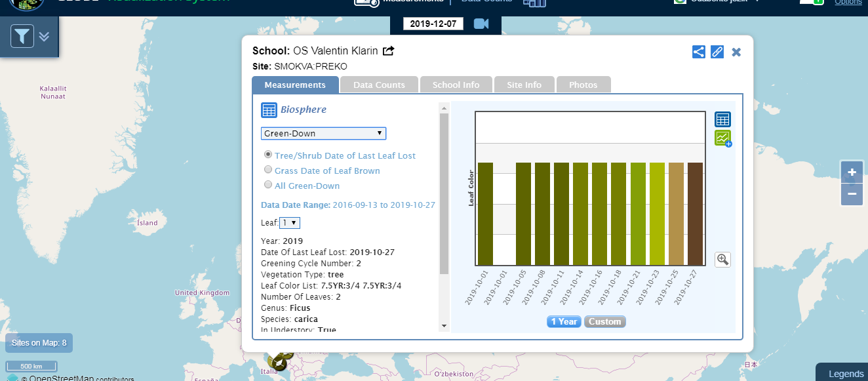Select All Green-Down radio button
Viewport: 868px width, 381px height.
coord(268,185)
